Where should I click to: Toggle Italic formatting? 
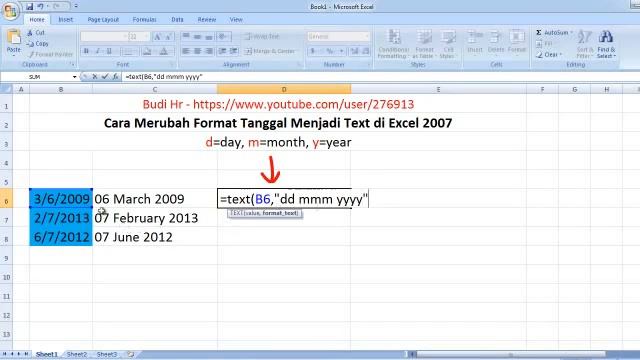point(98,51)
